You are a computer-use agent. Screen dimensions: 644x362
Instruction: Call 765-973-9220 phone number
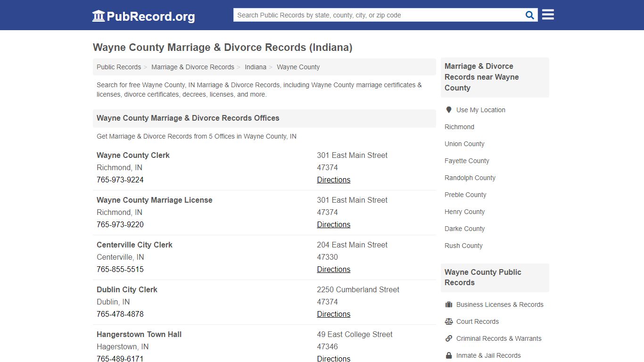[x=120, y=224]
